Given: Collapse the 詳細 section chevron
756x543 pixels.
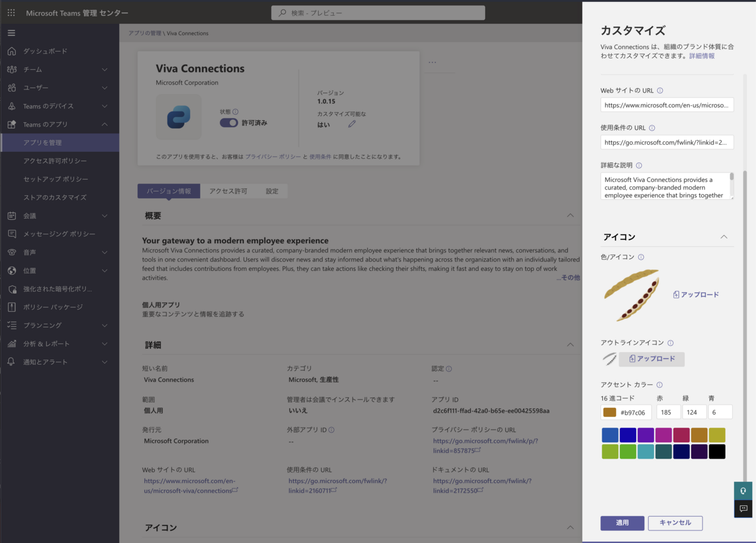Looking at the screenshot, I should pos(570,345).
